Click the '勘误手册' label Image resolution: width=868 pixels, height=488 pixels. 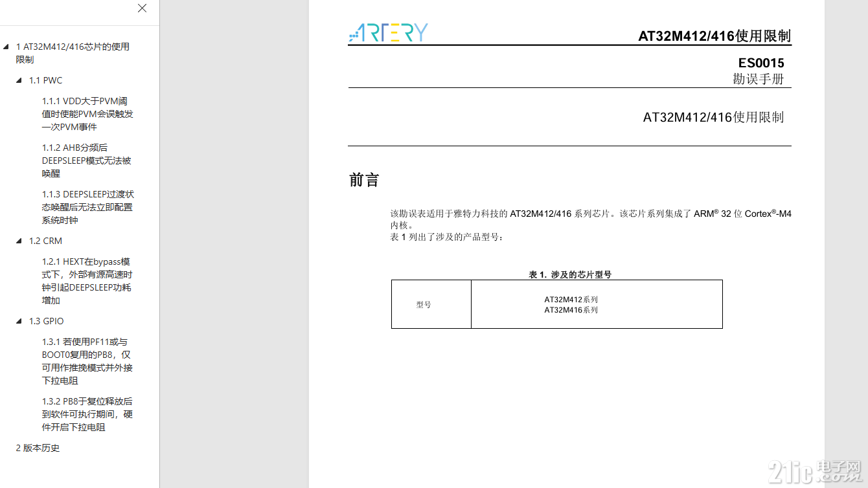pos(758,79)
